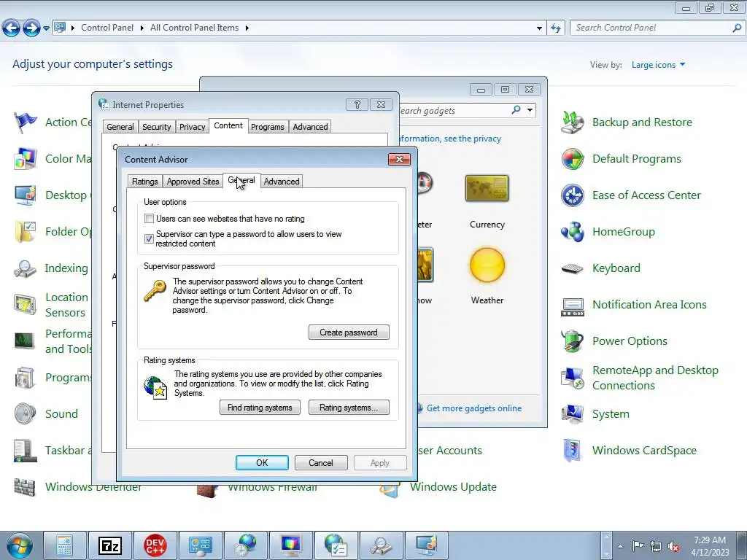Click the Create password button

pyautogui.click(x=349, y=332)
